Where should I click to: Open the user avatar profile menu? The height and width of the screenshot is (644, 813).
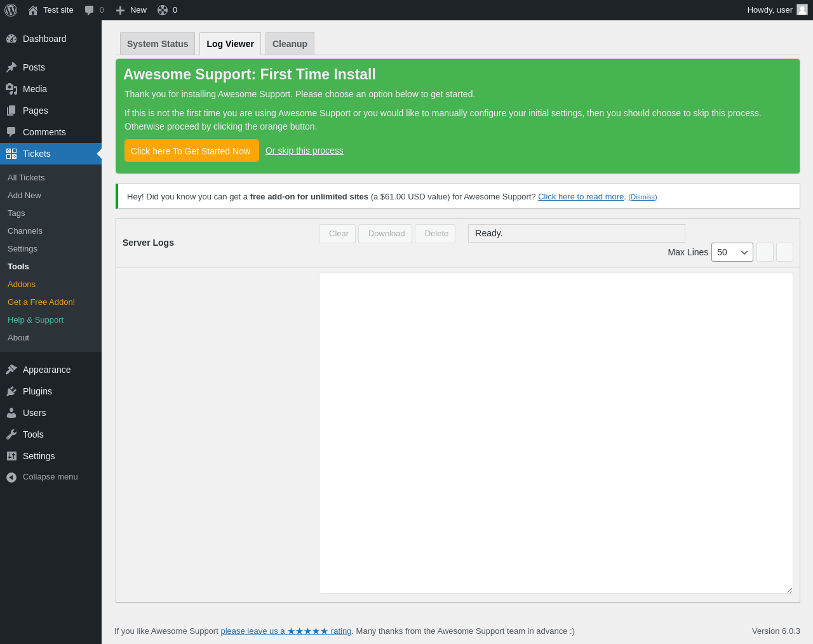click(802, 10)
